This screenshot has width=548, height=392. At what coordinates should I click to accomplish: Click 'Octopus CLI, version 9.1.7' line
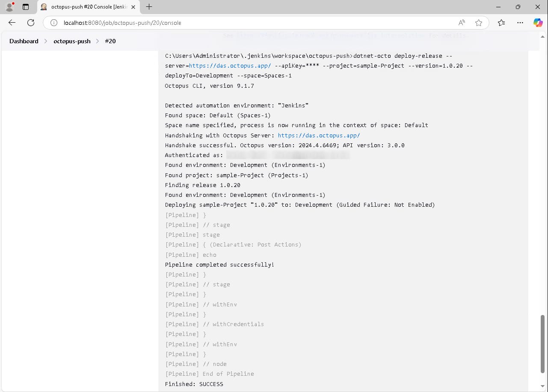(x=209, y=86)
